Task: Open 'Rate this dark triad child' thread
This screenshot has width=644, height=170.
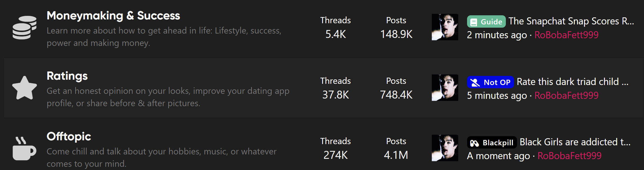Action: pyautogui.click(x=572, y=81)
